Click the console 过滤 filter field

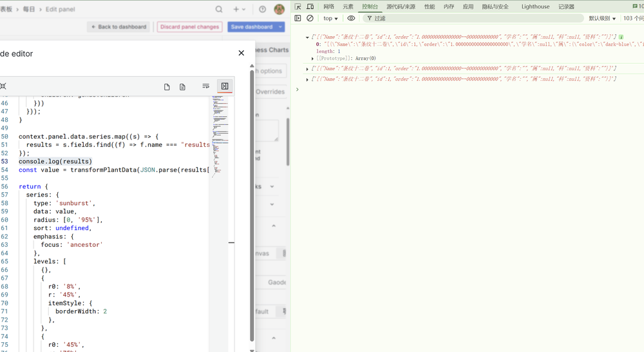point(473,18)
